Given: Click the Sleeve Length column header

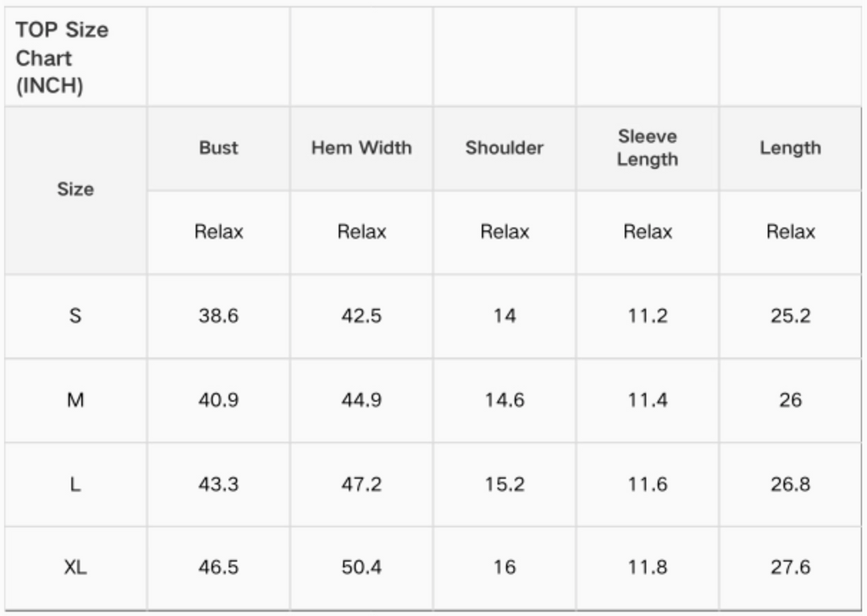Looking at the screenshot, I should tap(648, 147).
